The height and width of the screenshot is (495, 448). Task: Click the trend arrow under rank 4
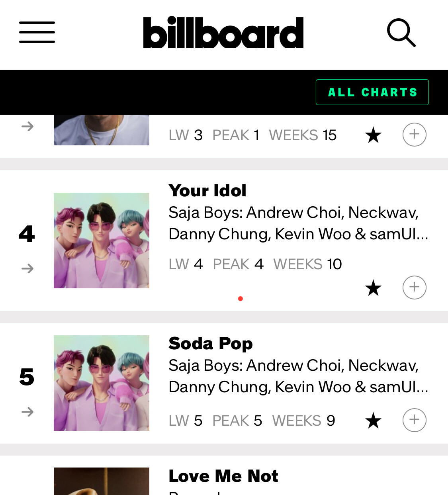pyautogui.click(x=27, y=268)
